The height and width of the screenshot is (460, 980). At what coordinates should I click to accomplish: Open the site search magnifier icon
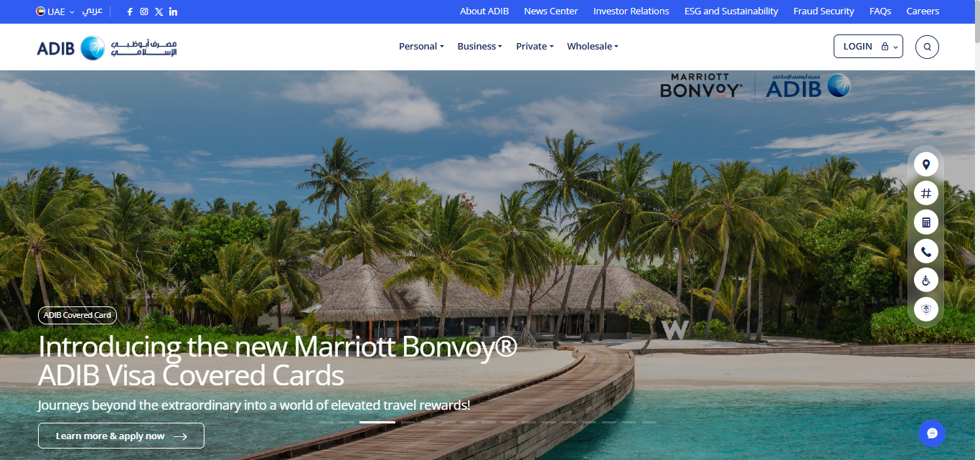click(927, 47)
